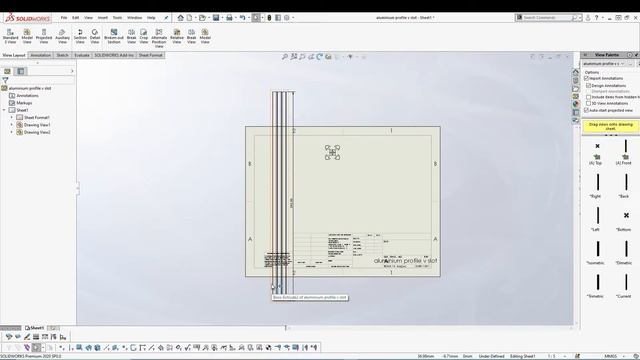Viewport: 640px width, 360px height.
Task: Click the New document icon
Action: point(189,18)
